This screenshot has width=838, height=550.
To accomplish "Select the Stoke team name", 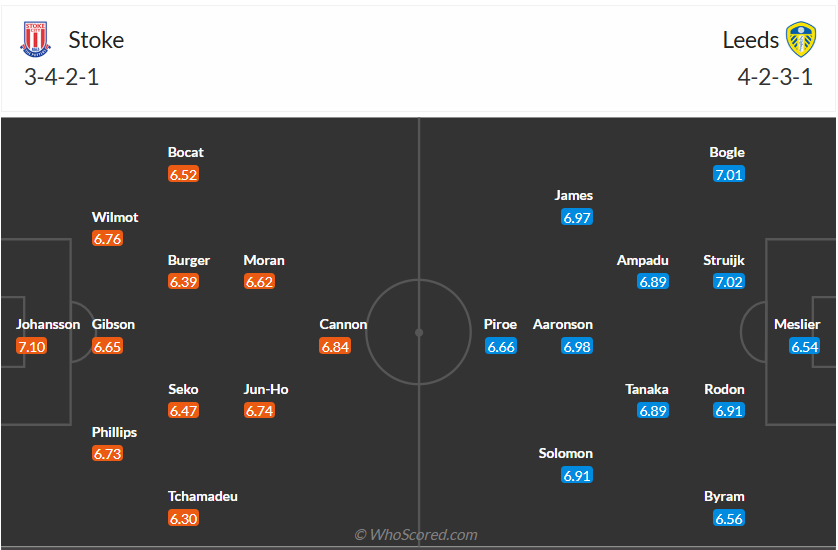I will (x=96, y=40).
